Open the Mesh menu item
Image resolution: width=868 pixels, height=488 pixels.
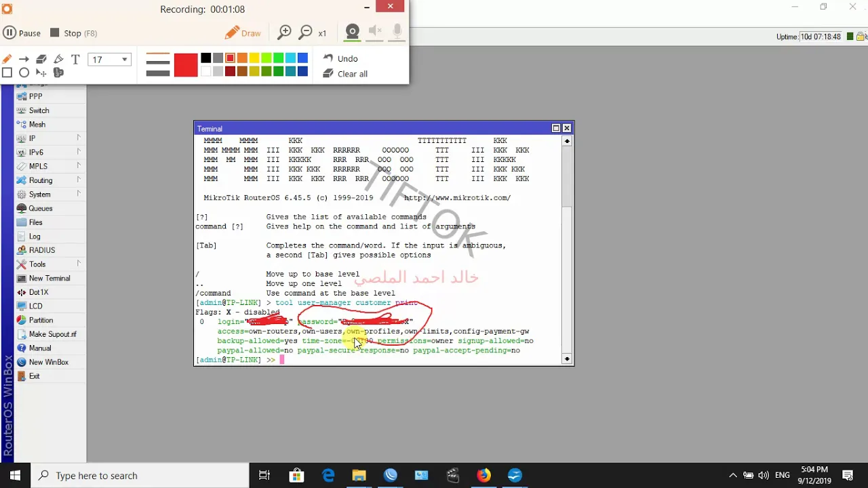[37, 125]
